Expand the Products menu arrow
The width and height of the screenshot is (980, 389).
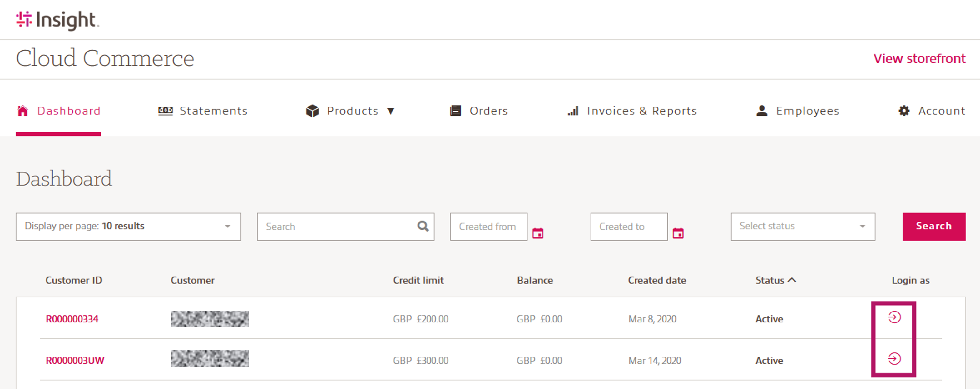[x=391, y=111]
